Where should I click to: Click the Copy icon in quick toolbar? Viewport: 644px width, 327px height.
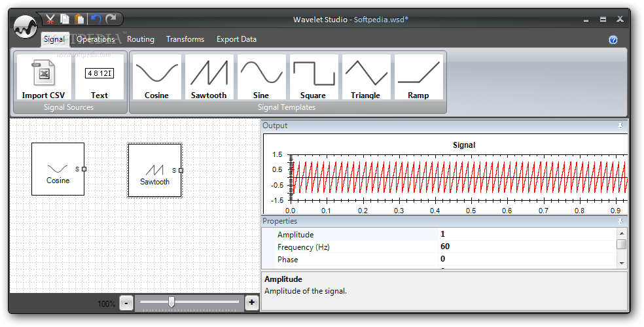65,19
